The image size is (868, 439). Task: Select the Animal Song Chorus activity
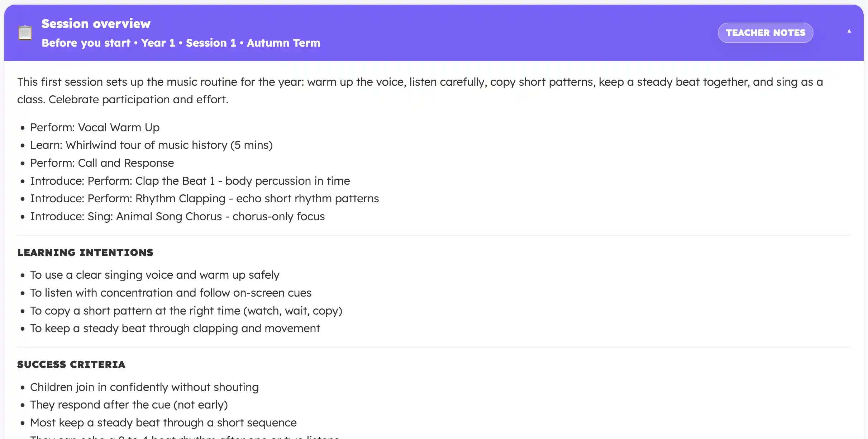click(x=177, y=216)
